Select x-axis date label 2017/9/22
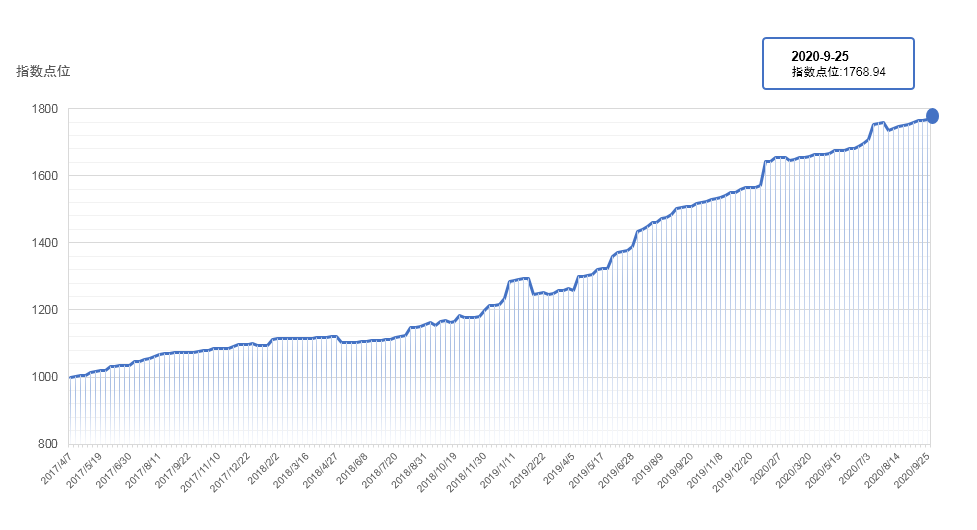The width and height of the screenshot is (977, 530). pos(173,470)
